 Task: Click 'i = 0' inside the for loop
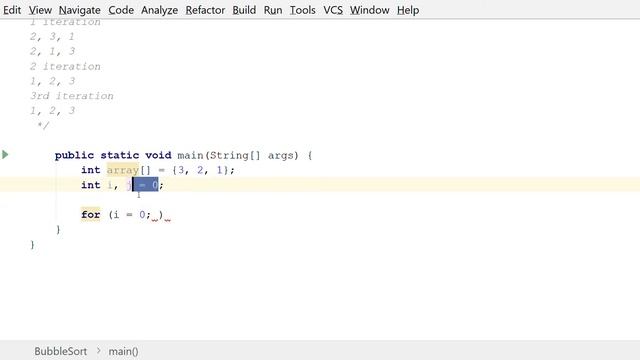pyautogui.click(x=129, y=214)
